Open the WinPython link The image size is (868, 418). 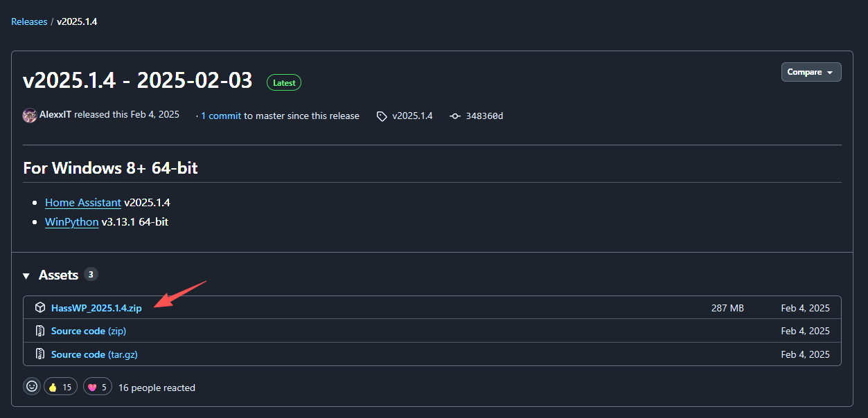[71, 222]
